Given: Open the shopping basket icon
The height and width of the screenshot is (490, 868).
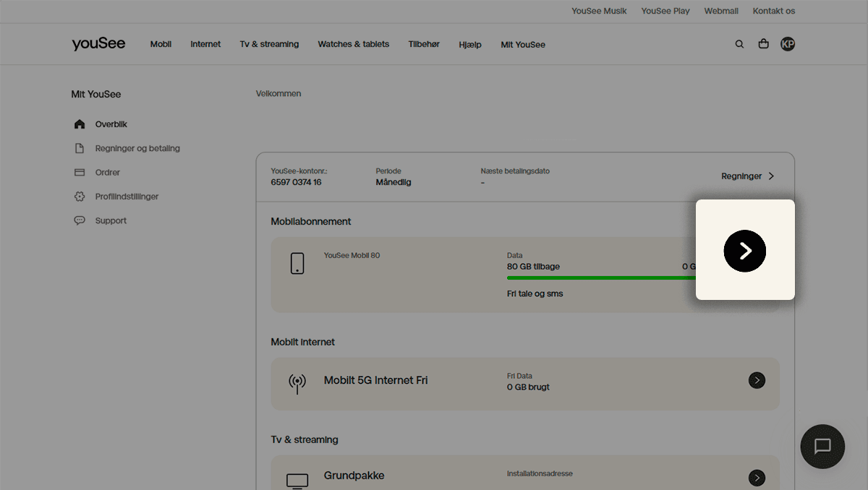Looking at the screenshot, I should [763, 44].
